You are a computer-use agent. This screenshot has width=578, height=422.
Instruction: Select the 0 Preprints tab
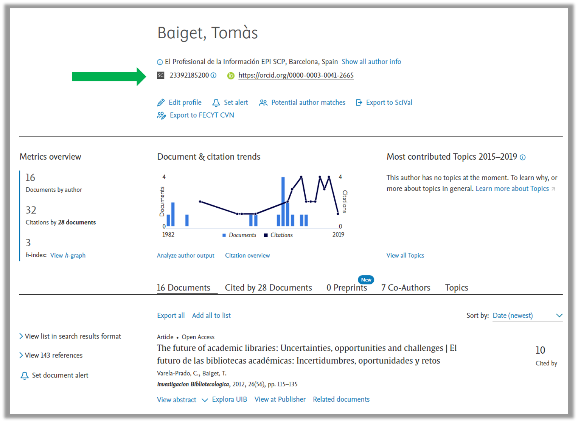pos(347,287)
